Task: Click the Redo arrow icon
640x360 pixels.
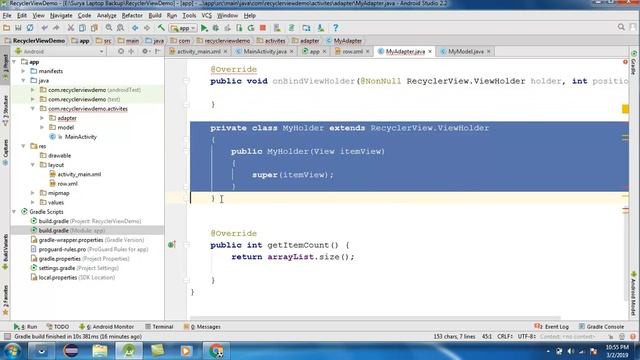Action: (56, 28)
